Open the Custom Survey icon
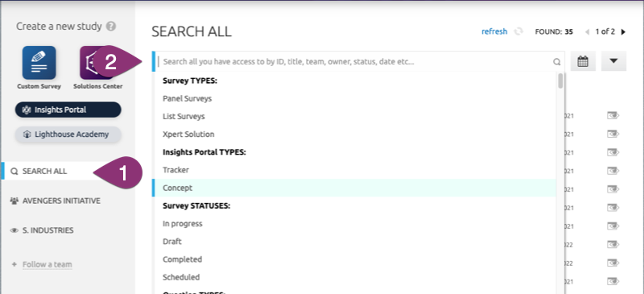The image size is (644, 294). point(39,63)
